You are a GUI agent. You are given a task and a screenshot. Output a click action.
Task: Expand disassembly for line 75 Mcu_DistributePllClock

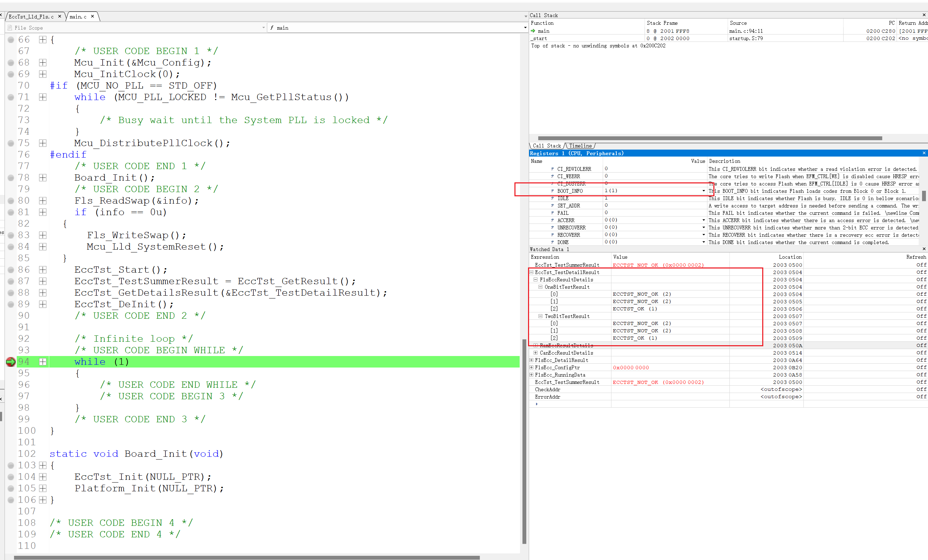(43, 143)
